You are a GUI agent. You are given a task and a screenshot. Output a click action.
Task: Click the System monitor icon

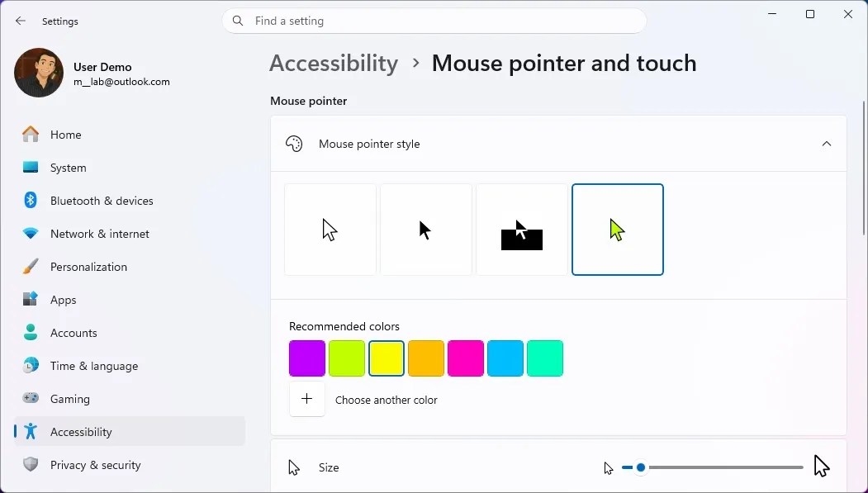click(x=31, y=167)
